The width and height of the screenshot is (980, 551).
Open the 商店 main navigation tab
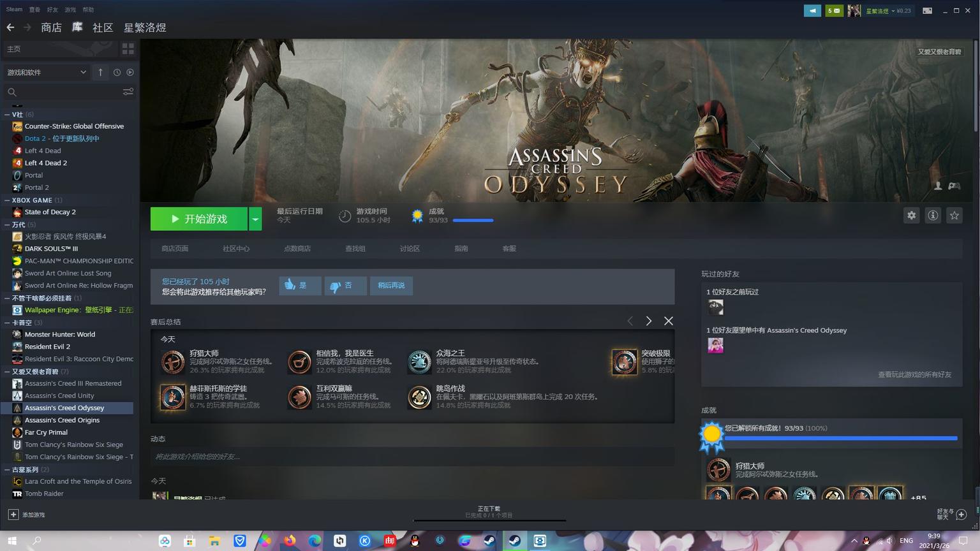coord(51,27)
